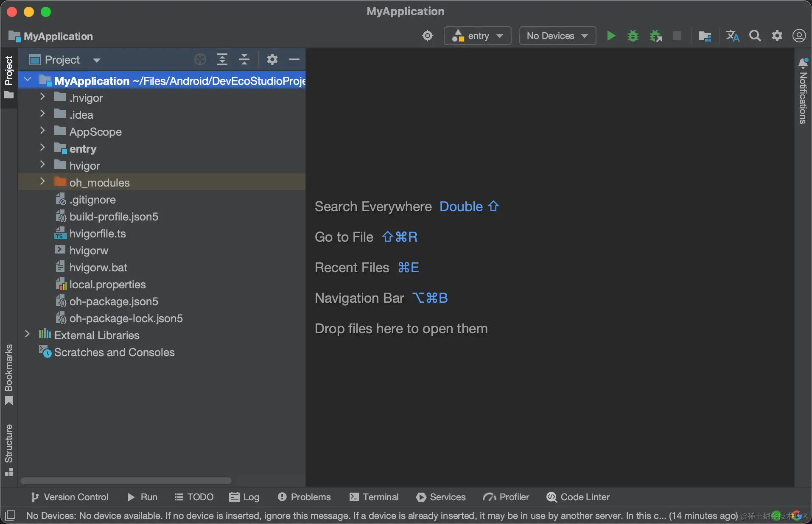Click the No Devices status bar message
Image resolution: width=812 pixels, height=524 pixels.
(382, 516)
